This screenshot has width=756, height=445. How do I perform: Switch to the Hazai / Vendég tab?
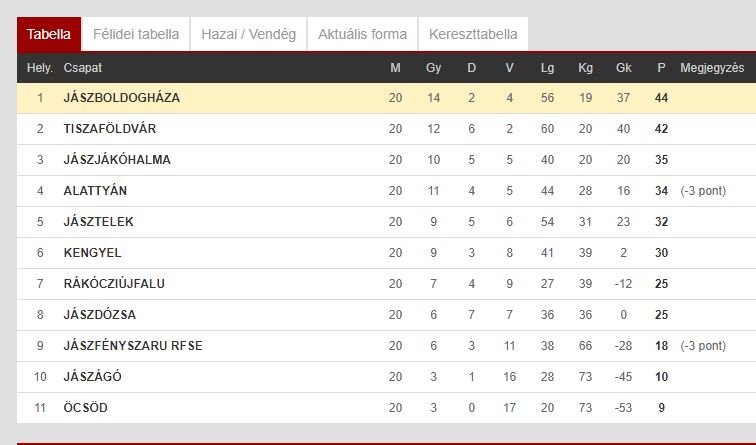[249, 34]
